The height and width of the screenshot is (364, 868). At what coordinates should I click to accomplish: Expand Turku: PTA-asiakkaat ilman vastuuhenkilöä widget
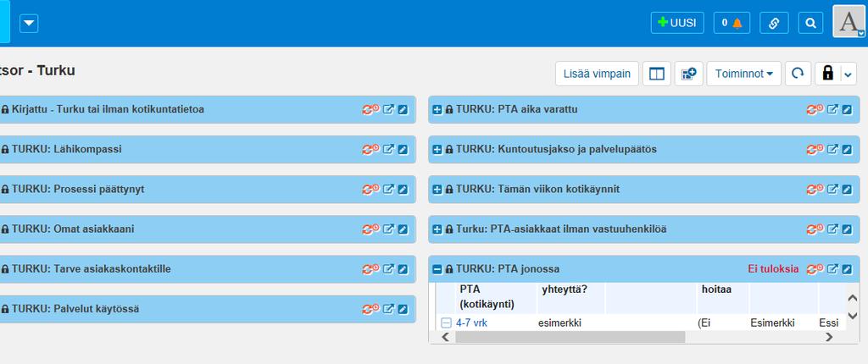click(437, 229)
